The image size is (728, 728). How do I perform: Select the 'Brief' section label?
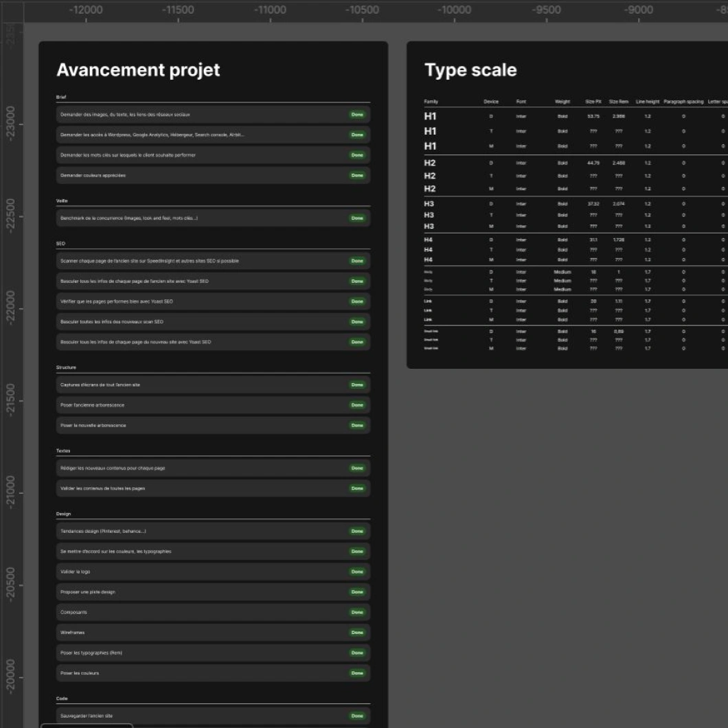point(61,98)
